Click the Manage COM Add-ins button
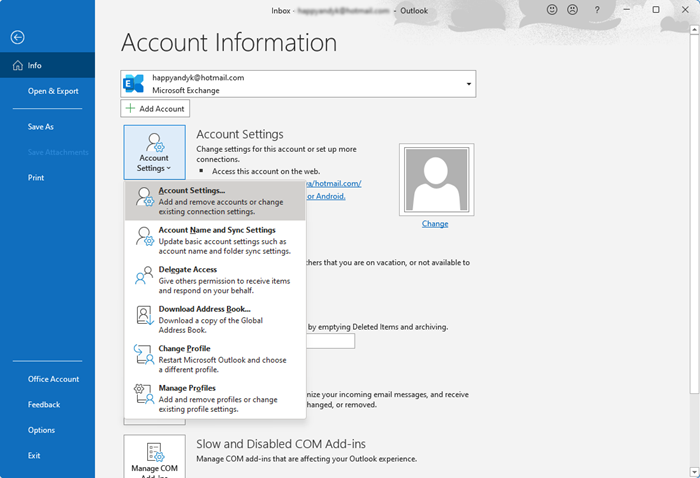Screen dimensions: 700x478 tap(154, 457)
